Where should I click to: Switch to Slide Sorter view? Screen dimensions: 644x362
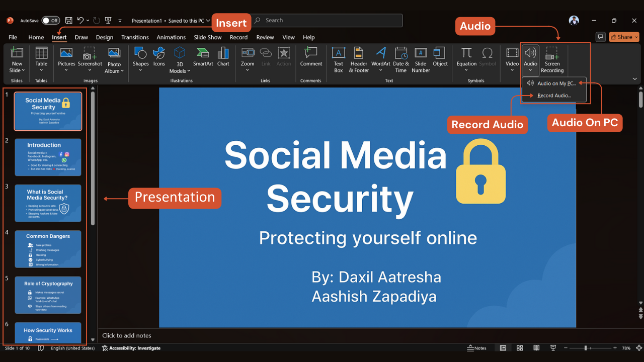520,347
